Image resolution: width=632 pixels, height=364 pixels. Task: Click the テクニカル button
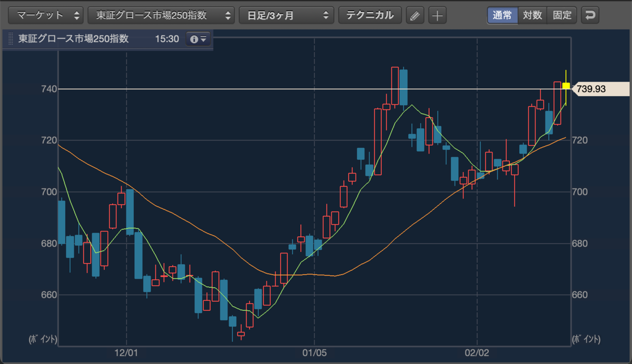tap(370, 15)
